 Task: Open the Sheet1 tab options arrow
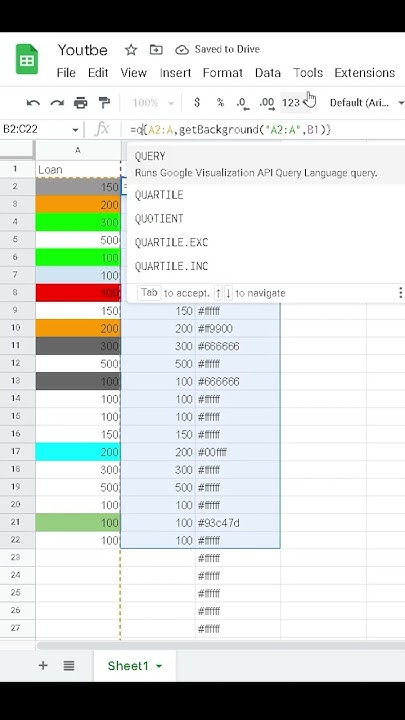click(x=159, y=666)
